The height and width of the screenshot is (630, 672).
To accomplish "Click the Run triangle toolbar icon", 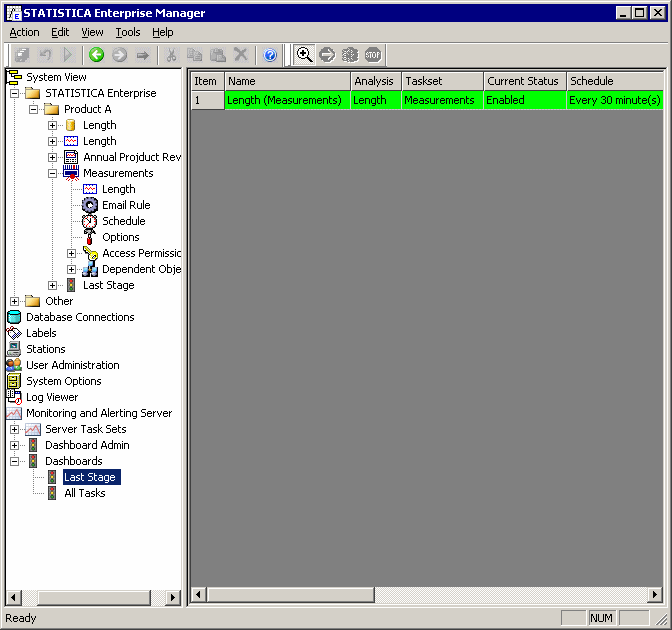I will click(x=68, y=55).
